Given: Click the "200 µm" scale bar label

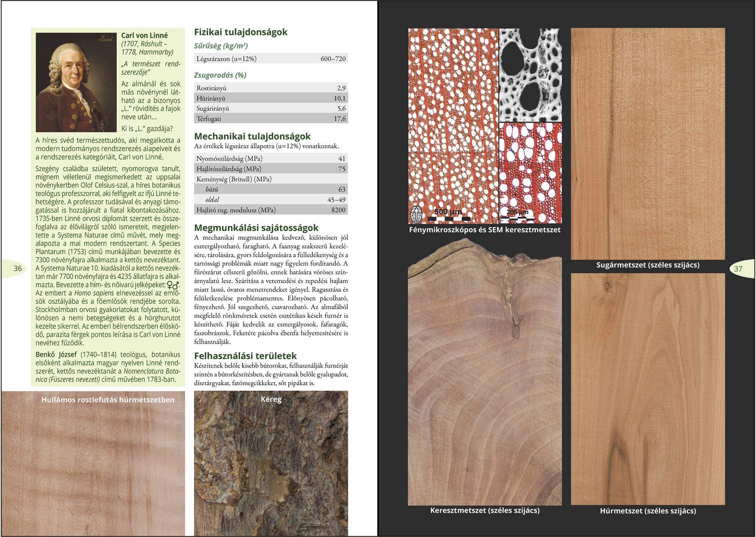Looking at the screenshot, I should [x=517, y=212].
